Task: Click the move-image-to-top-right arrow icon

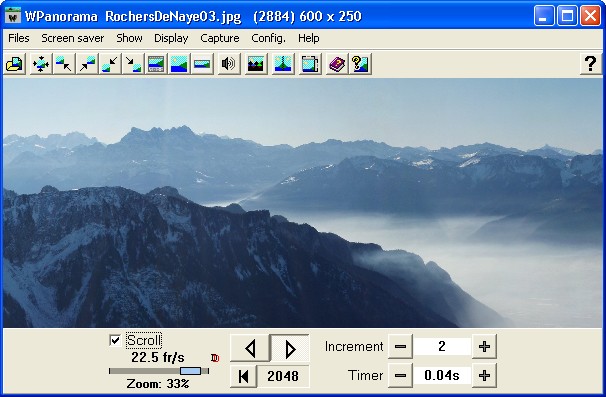Action: click(x=87, y=64)
